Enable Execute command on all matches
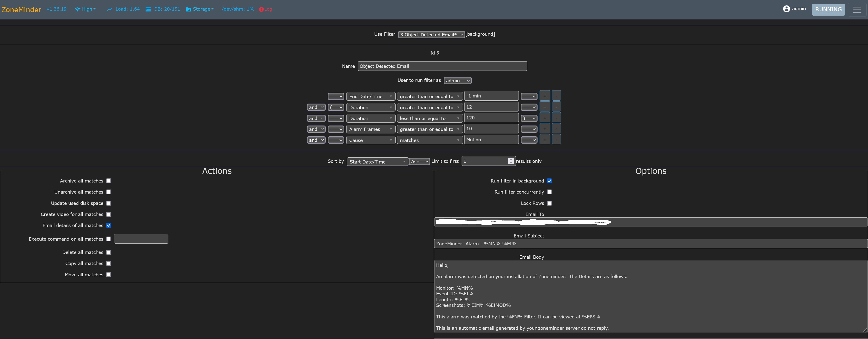868x339 pixels. point(108,239)
